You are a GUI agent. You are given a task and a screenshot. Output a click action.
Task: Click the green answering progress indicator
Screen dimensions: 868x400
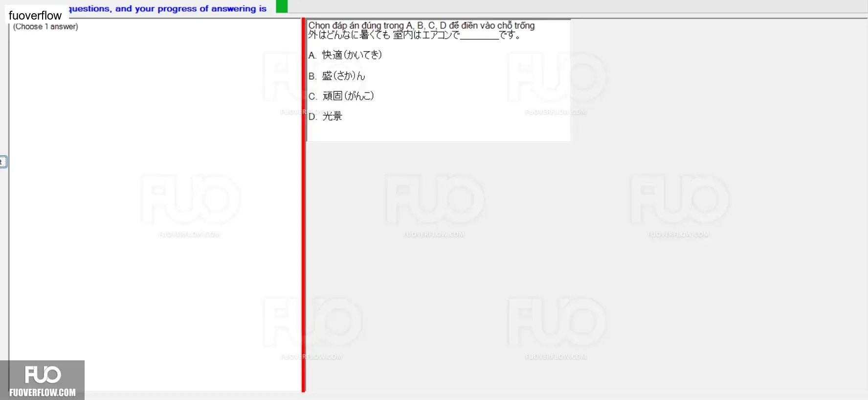282,6
